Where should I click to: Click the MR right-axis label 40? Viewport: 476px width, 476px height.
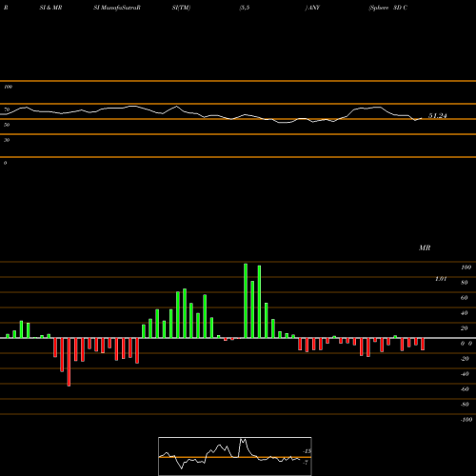point(464,313)
